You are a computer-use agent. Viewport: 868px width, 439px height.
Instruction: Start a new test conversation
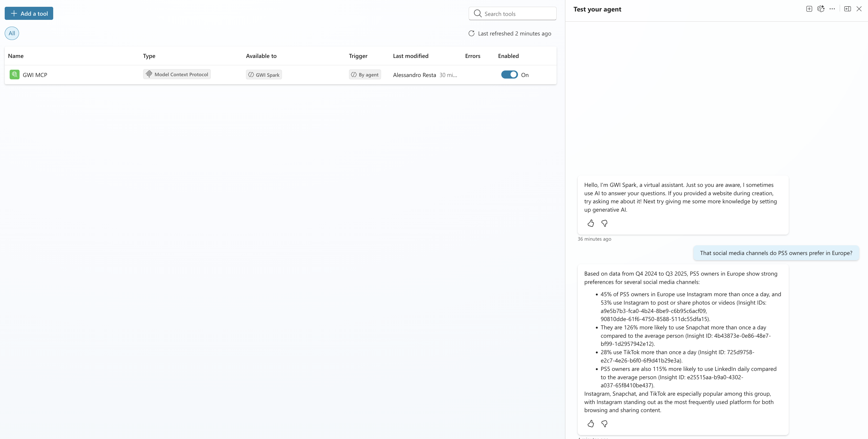809,9
